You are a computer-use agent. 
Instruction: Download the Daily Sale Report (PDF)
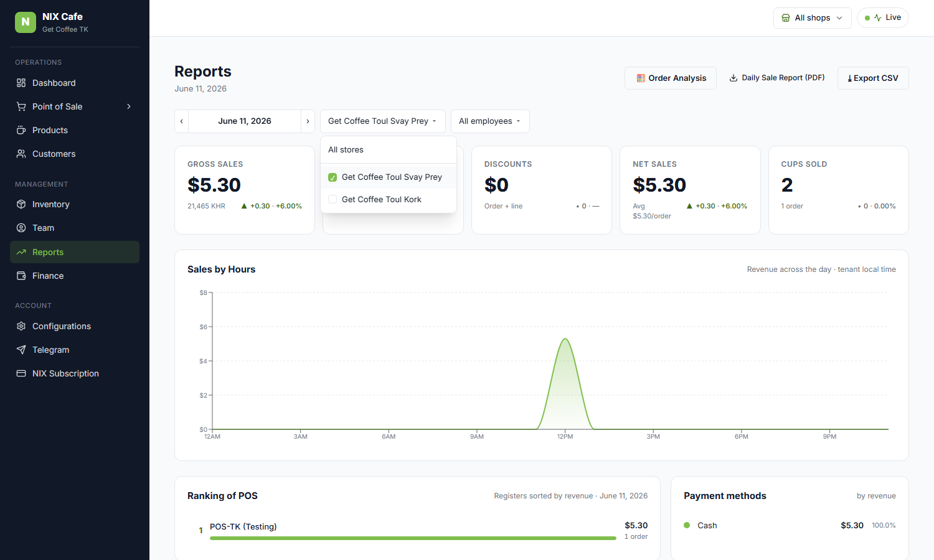pos(777,78)
